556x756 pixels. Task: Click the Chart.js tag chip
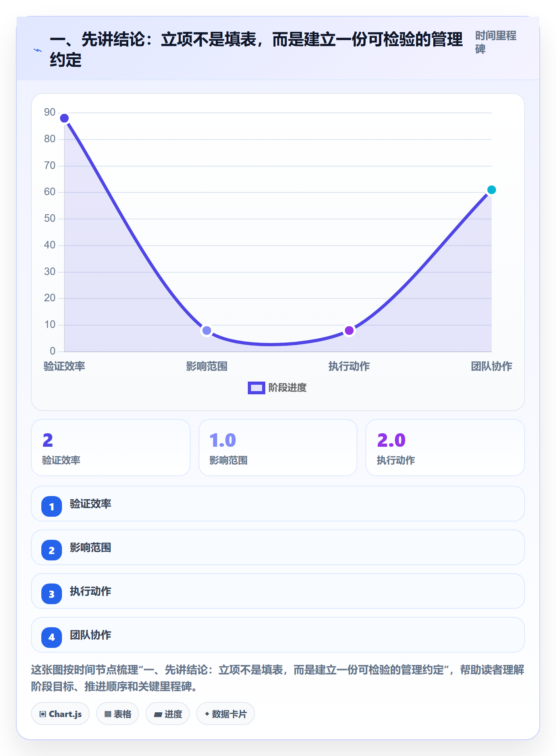(60, 714)
